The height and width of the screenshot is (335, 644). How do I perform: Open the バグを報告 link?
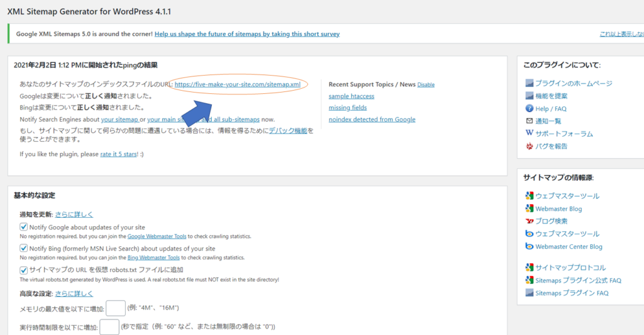(x=551, y=146)
